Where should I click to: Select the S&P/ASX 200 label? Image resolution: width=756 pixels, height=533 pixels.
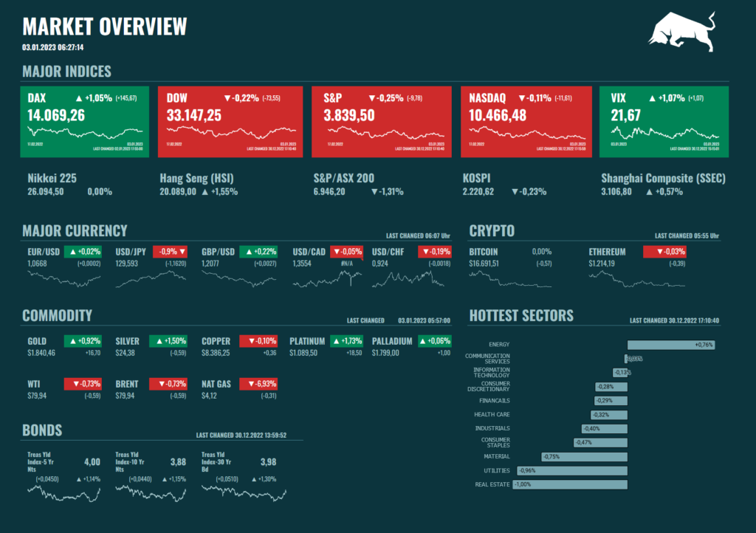click(344, 179)
